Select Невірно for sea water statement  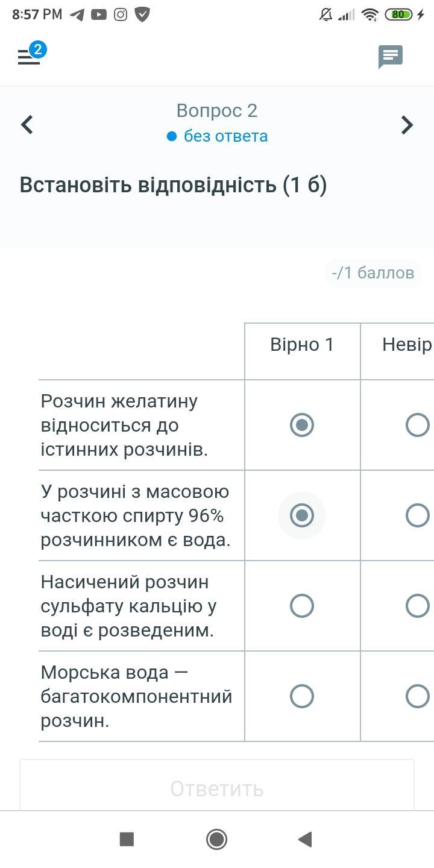tap(418, 696)
